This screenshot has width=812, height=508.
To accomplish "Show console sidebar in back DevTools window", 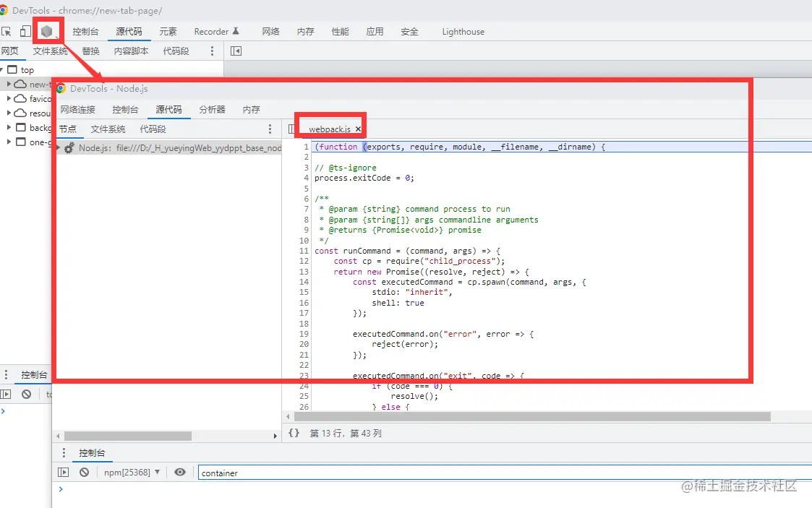I will (6, 395).
